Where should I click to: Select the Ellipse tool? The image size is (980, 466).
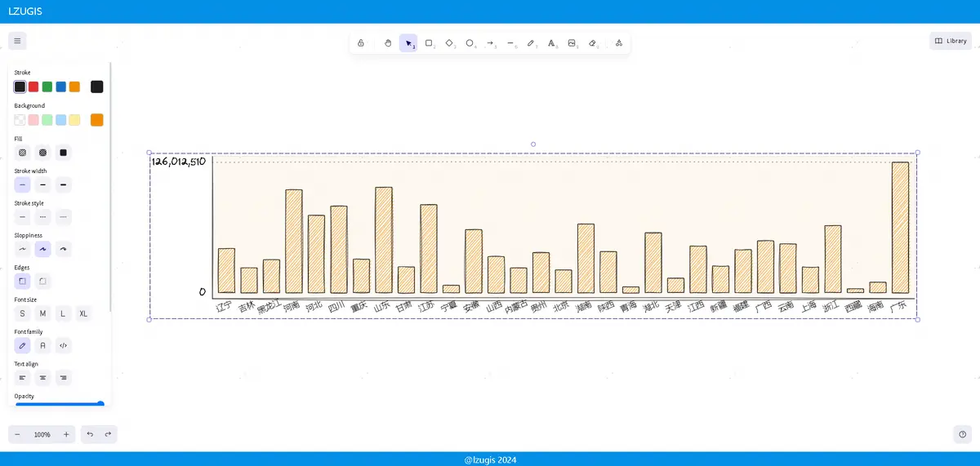point(470,43)
